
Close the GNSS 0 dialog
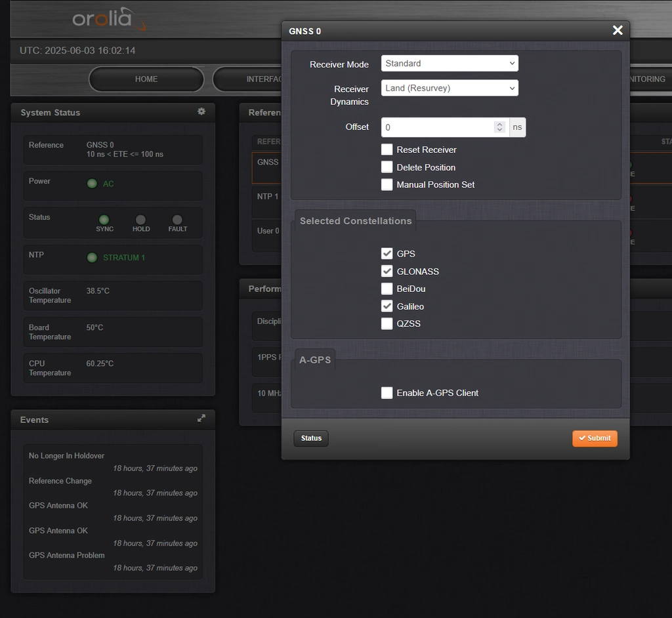[x=618, y=30]
